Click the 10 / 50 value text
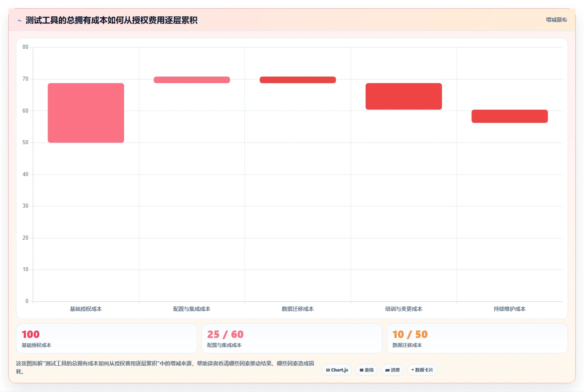This screenshot has height=392, width=584. (x=410, y=334)
